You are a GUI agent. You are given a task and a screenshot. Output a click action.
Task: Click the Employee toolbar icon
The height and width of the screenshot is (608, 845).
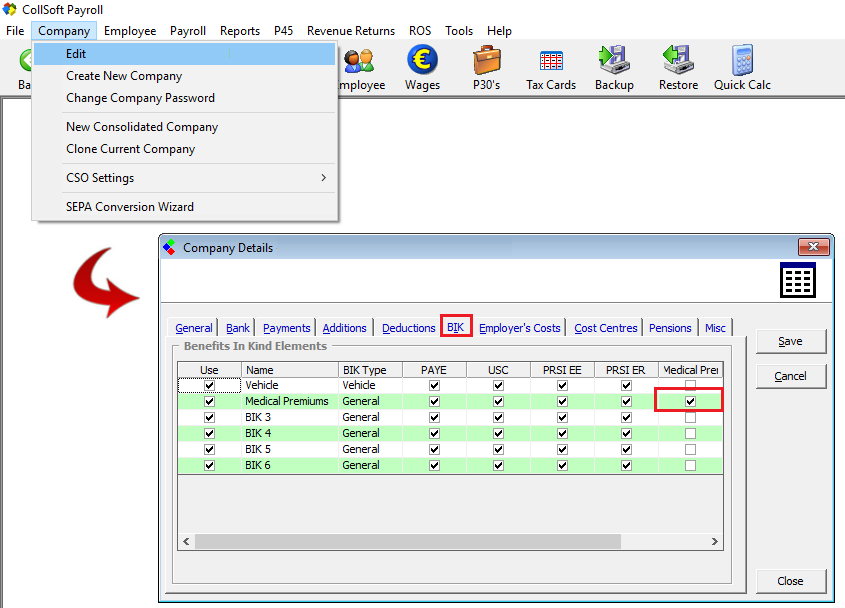[x=359, y=62]
